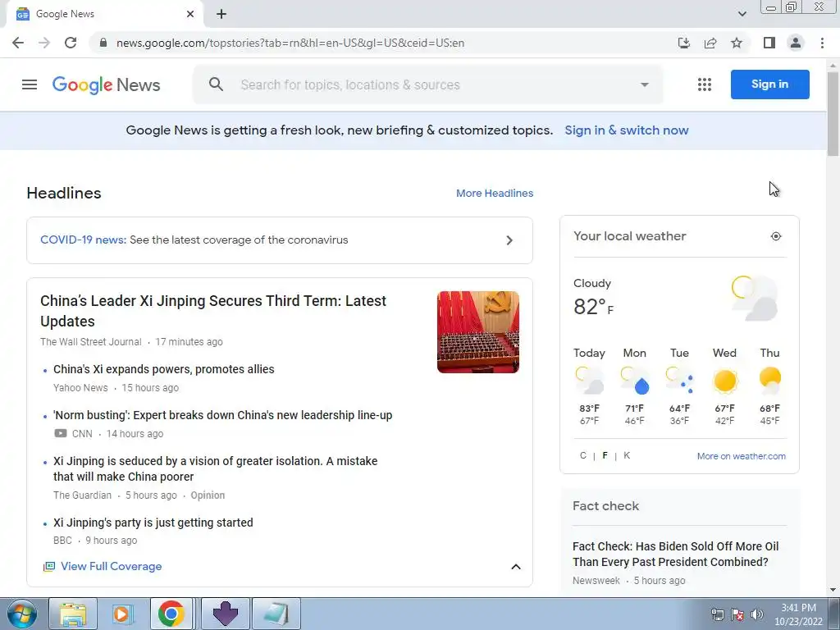Open Biden oil Fact Check article
This screenshot has height=630, width=840.
tap(676, 554)
